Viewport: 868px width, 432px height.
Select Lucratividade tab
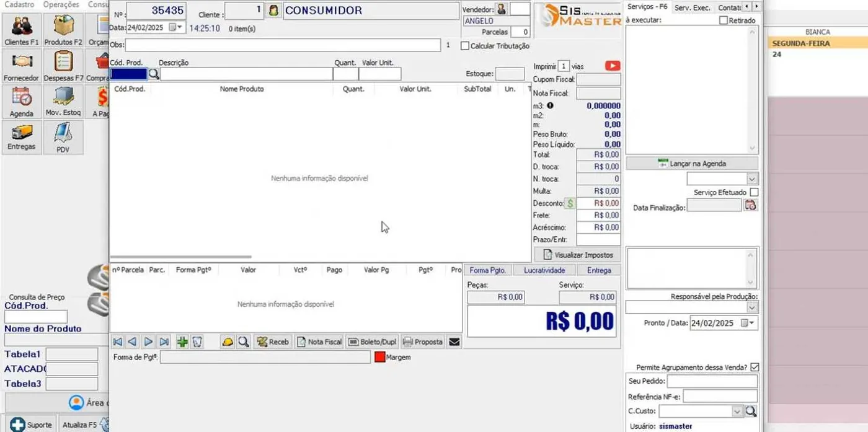coord(544,270)
